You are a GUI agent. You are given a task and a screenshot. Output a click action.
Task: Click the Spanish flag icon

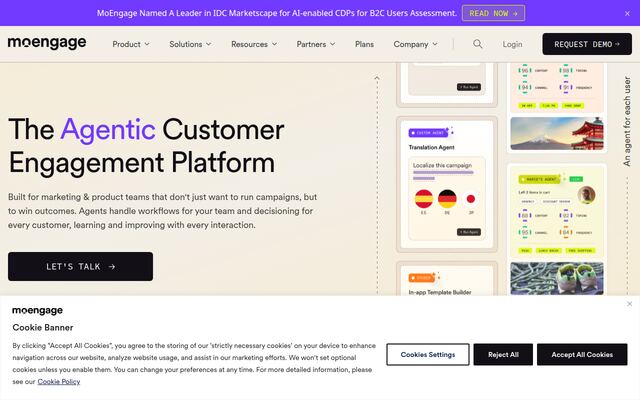tap(424, 199)
